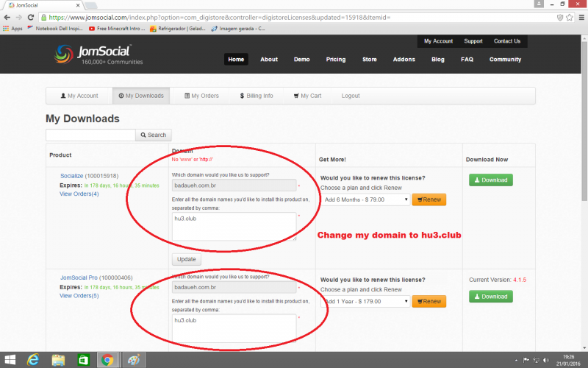Click the network icon in the system tray

tap(537, 360)
